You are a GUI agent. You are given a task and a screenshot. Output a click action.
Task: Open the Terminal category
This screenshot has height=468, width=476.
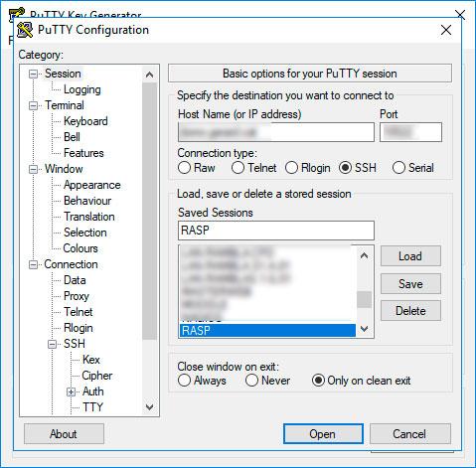[x=65, y=105]
